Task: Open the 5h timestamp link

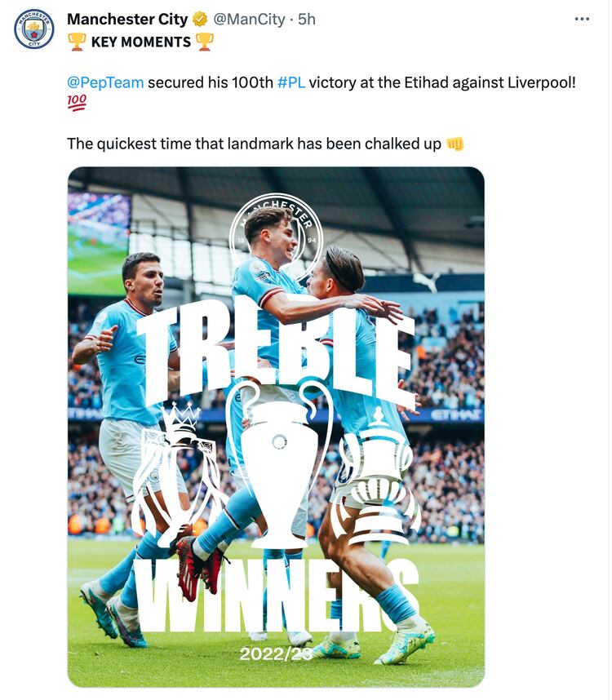Action: [x=307, y=20]
